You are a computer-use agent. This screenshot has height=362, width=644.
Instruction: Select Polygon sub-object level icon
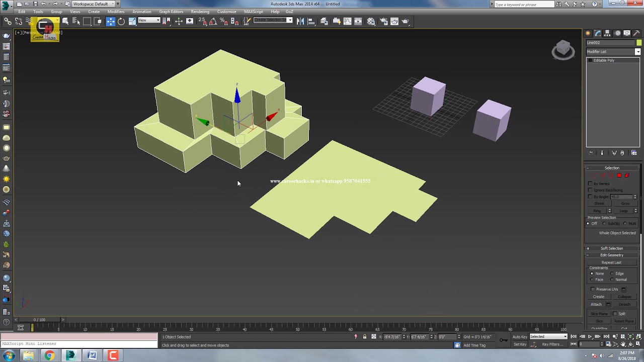tap(619, 175)
